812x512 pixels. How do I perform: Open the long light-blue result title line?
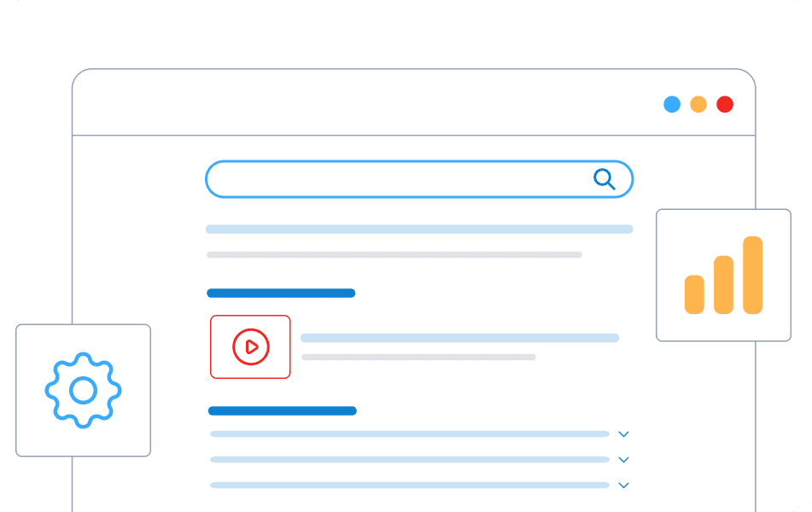[419, 229]
